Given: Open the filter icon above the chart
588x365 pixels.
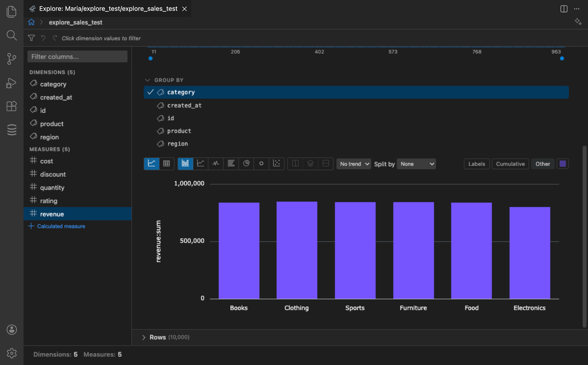Looking at the screenshot, I should click(x=31, y=38).
